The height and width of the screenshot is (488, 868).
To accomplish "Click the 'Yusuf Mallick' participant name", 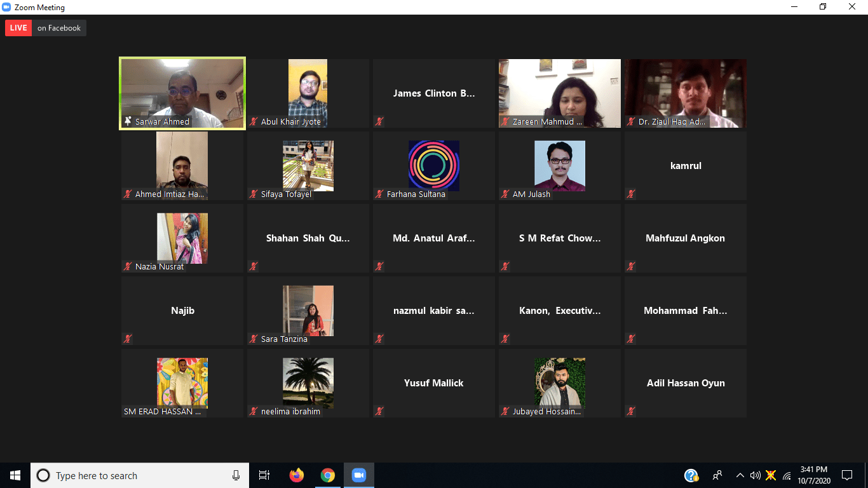I will click(434, 383).
